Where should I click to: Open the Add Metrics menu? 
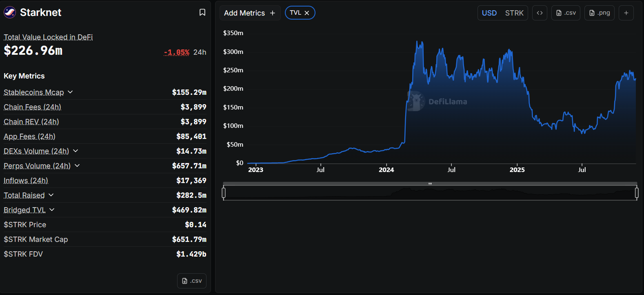[x=249, y=13]
